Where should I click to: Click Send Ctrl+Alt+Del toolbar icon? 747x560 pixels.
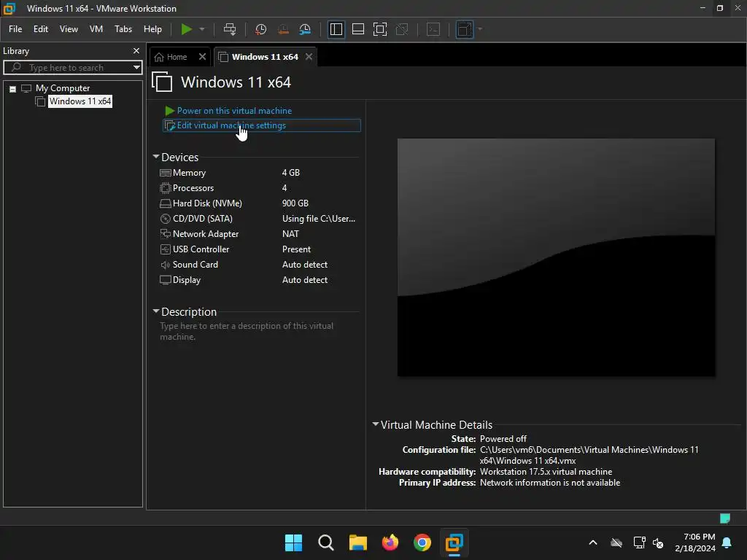(230, 29)
